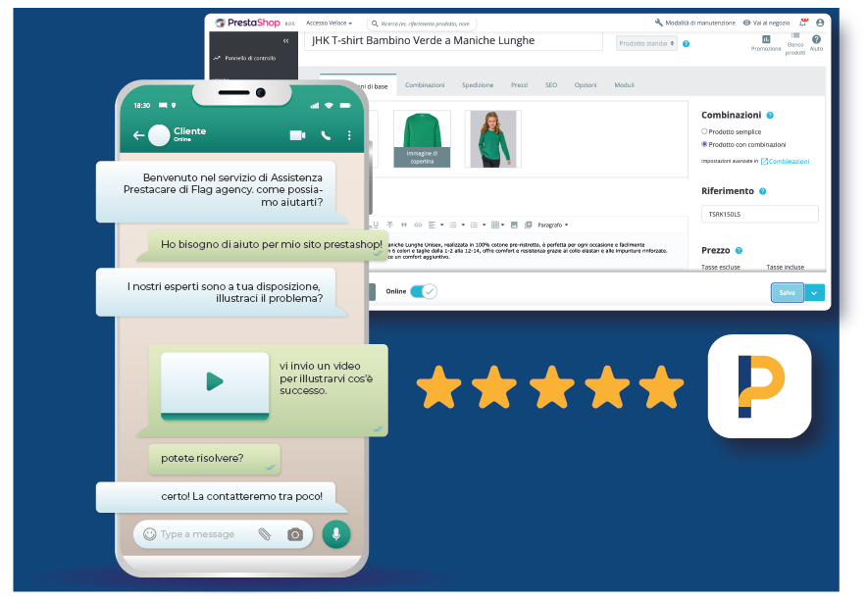This screenshot has width=868, height=602.
Task: Start a video call in the chat
Action: tap(298, 135)
